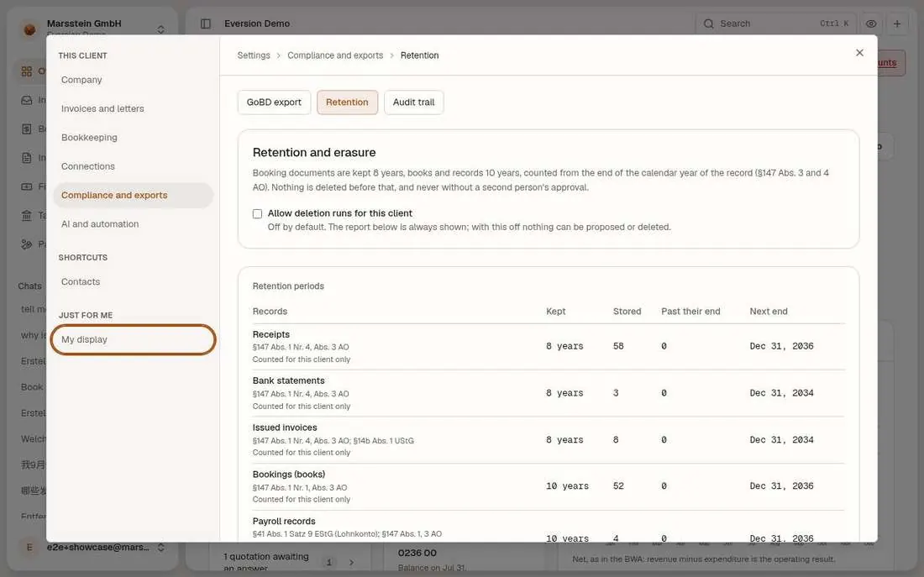
Task: Open the Contacts shortcut
Action: tap(133, 281)
